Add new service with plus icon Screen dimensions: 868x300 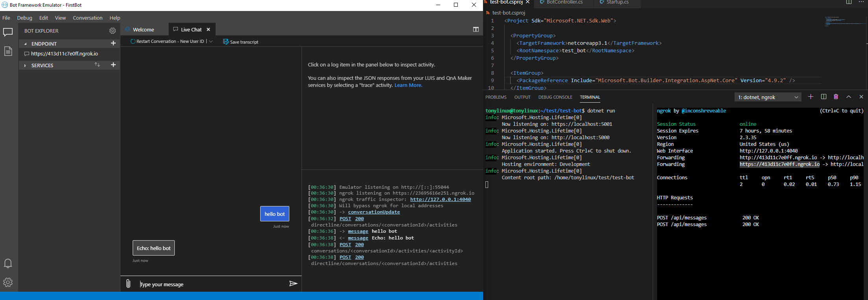click(113, 65)
